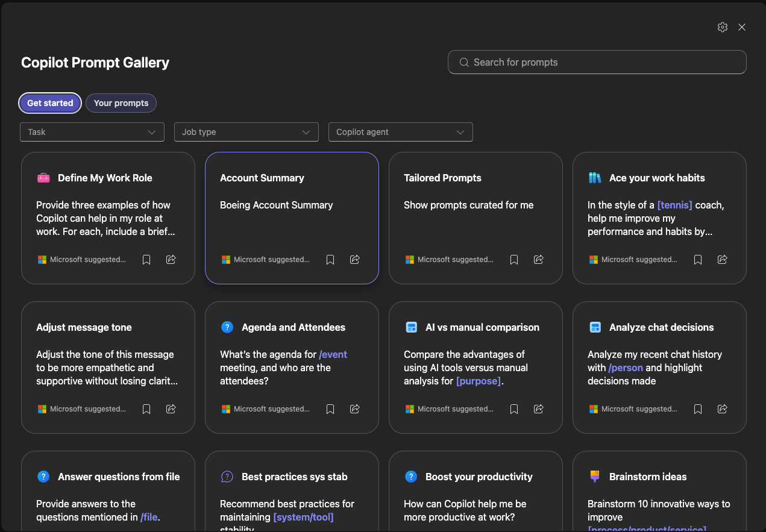The image size is (766, 532).
Task: Click the books icon on Ace your work habits
Action: pos(595,178)
